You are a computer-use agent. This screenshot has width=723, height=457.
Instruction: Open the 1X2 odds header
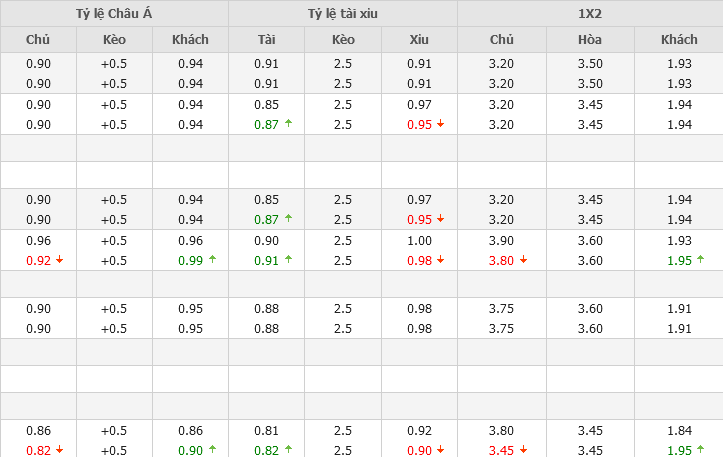click(590, 13)
